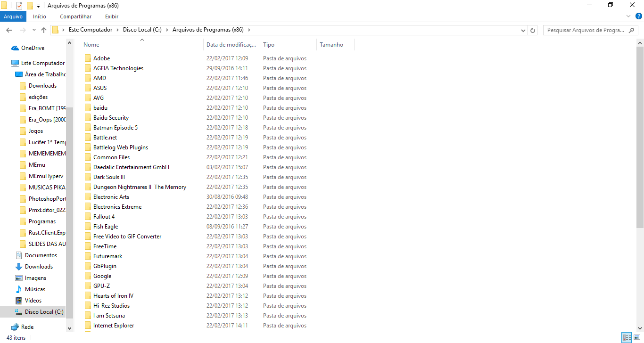Select Este Computador in navigation pane
Screen dimensions: 644x343
point(42,63)
